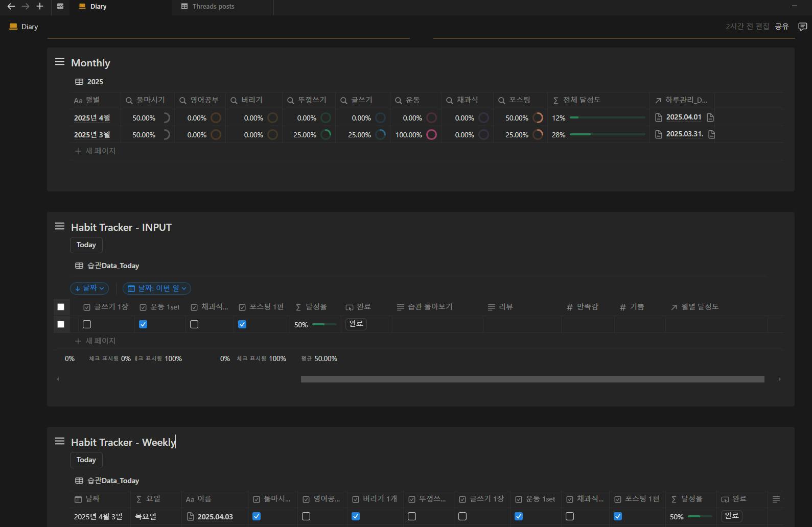This screenshot has width=812, height=527.
Task: Tick the select-all checkbox in table header
Action: coord(61,307)
